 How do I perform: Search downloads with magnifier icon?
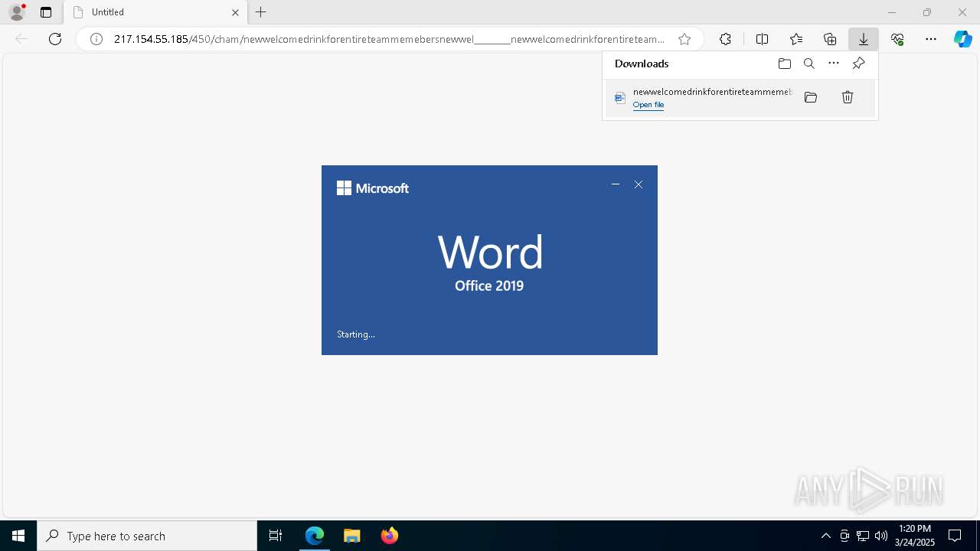pyautogui.click(x=809, y=64)
